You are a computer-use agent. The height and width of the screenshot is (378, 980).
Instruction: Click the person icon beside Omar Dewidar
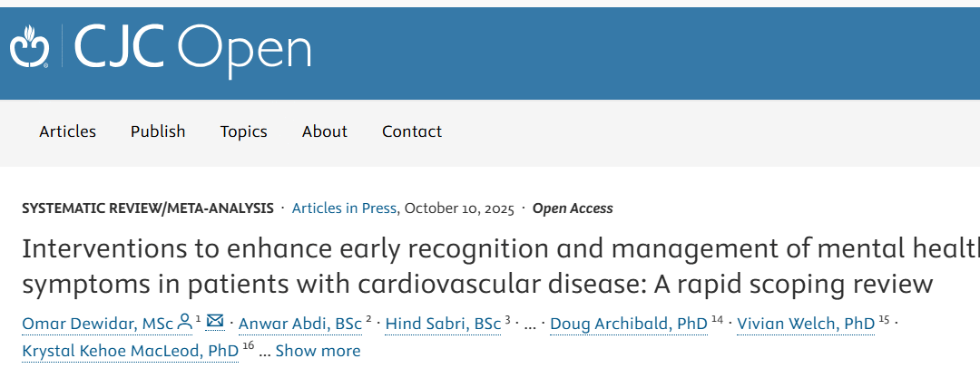tap(185, 322)
